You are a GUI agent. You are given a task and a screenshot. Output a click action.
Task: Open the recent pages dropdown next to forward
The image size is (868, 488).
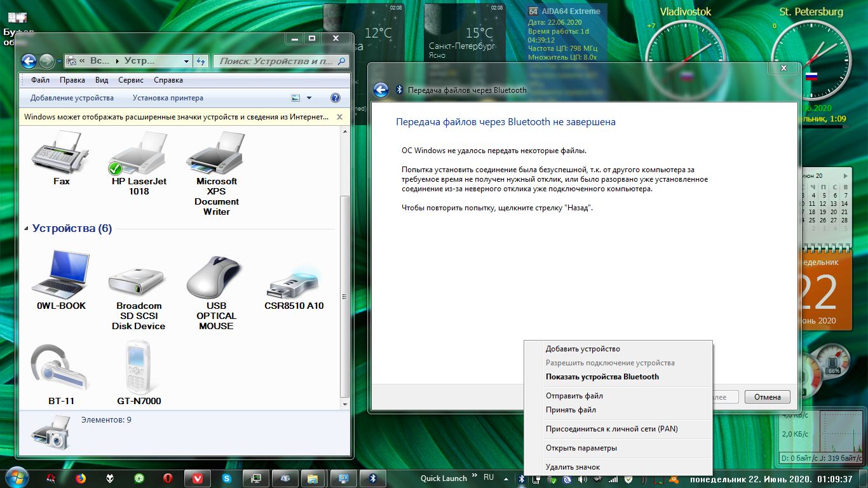(x=60, y=62)
